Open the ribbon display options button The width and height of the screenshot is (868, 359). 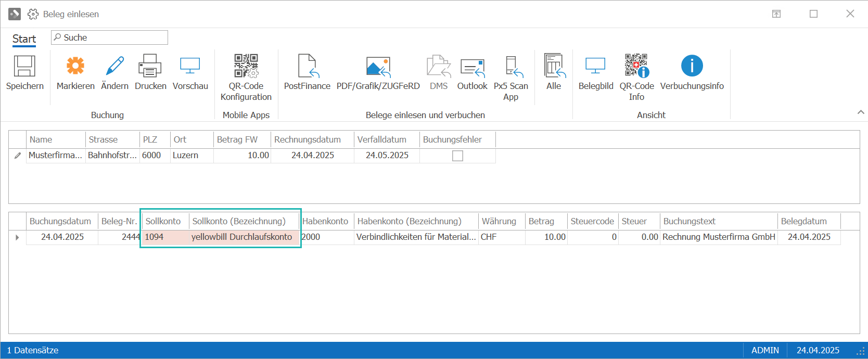(776, 14)
